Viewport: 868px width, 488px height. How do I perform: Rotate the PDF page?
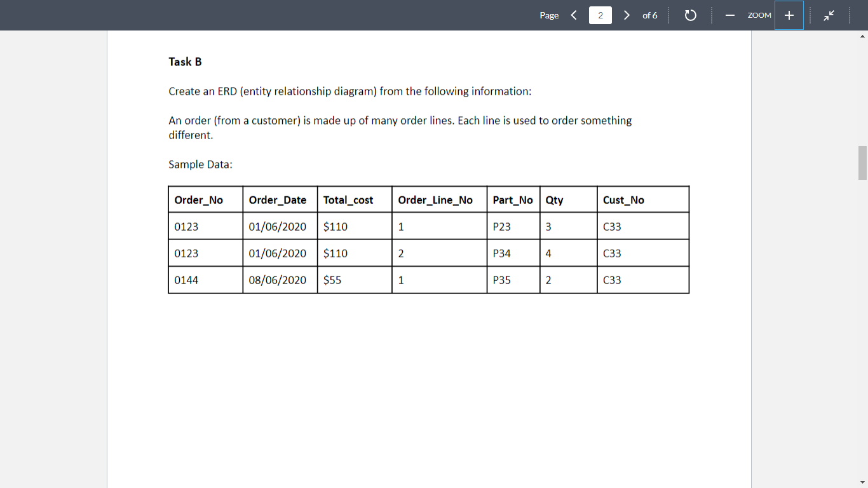[x=691, y=15]
